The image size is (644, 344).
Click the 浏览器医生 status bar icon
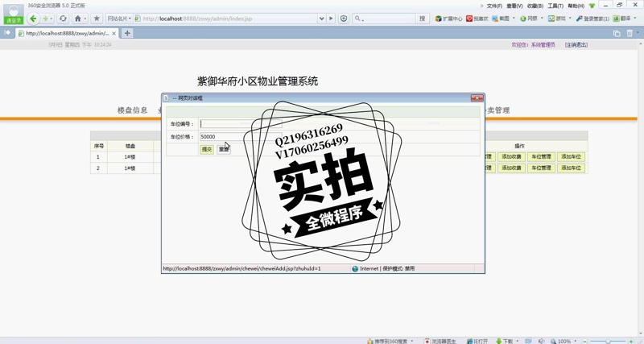(440, 341)
